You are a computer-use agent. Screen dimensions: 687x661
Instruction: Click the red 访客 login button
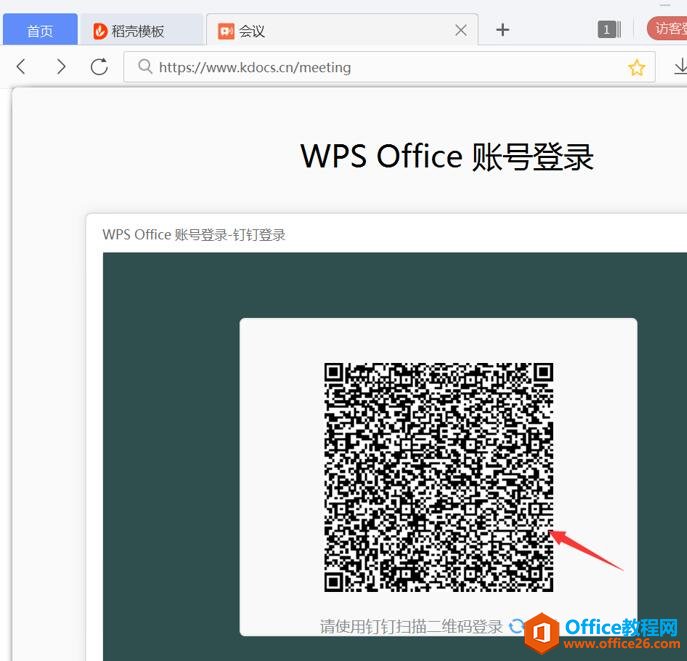coord(667,28)
